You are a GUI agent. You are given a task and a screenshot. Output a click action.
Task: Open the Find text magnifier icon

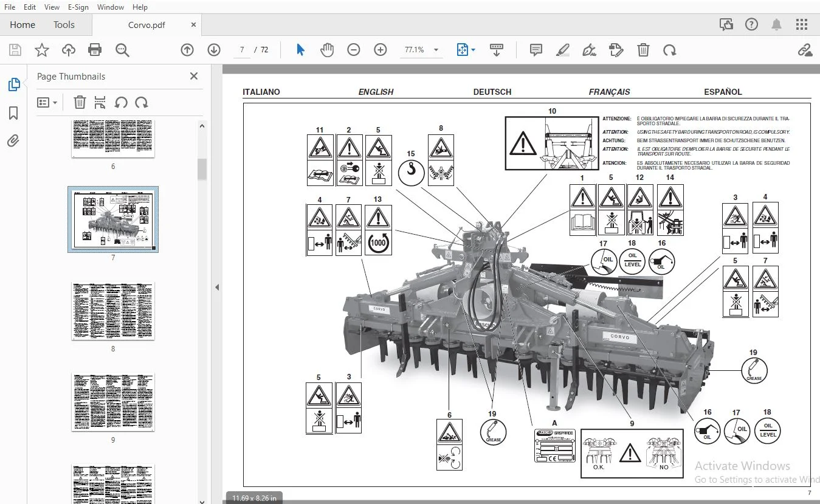122,50
